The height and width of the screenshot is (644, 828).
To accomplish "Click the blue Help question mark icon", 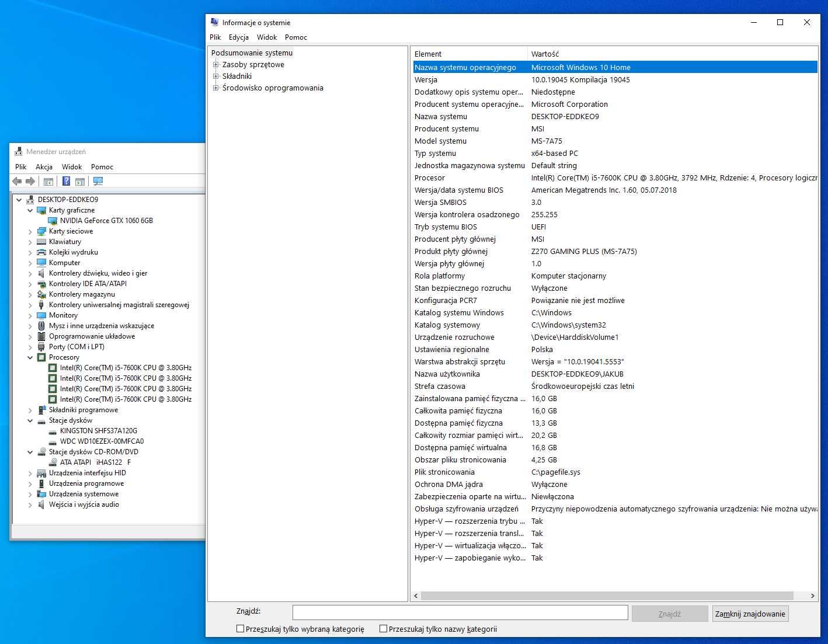I will click(66, 182).
